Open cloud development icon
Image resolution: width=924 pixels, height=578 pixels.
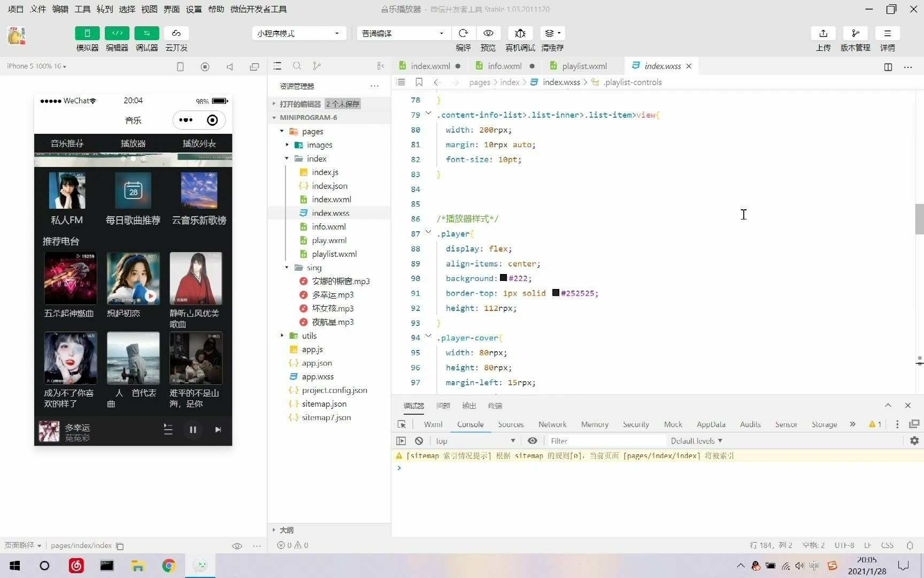tap(176, 33)
